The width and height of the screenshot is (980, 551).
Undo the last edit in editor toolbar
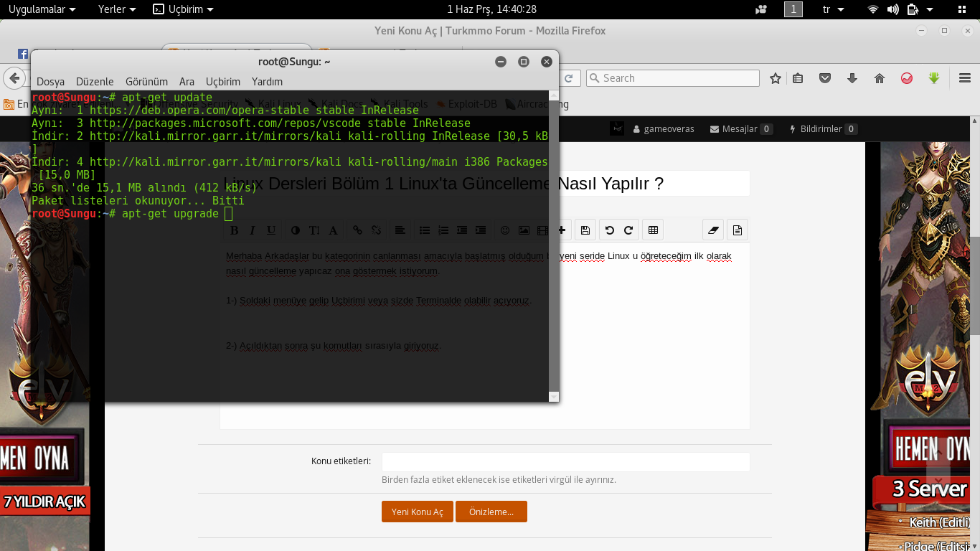(610, 230)
